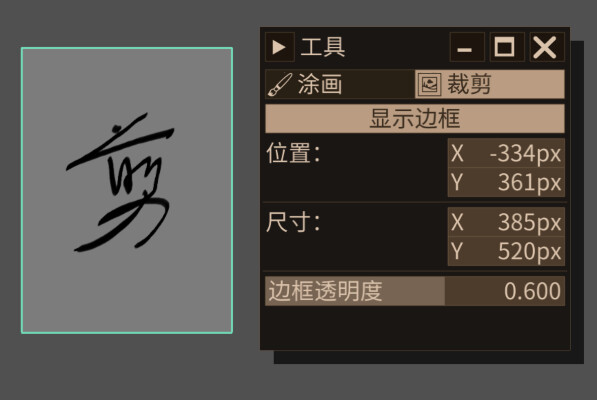Image resolution: width=597 pixels, height=400 pixels.
Task: Click the handwritten character on the canvas
Action: 121,183
